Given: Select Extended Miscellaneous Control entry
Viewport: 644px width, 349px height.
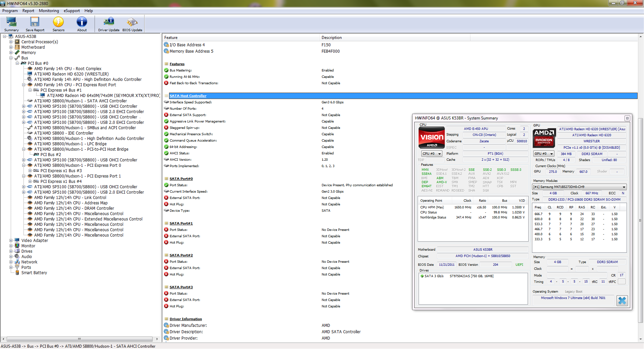Looking at the screenshot, I should (x=88, y=219).
